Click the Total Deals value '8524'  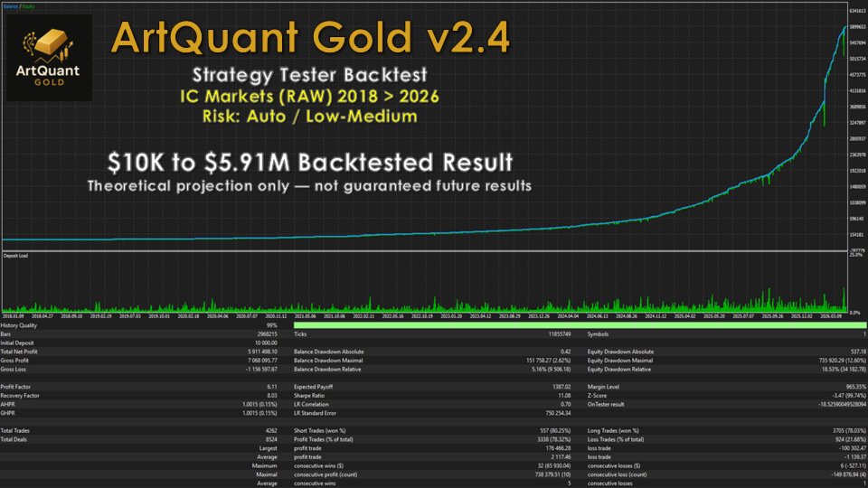pos(271,439)
